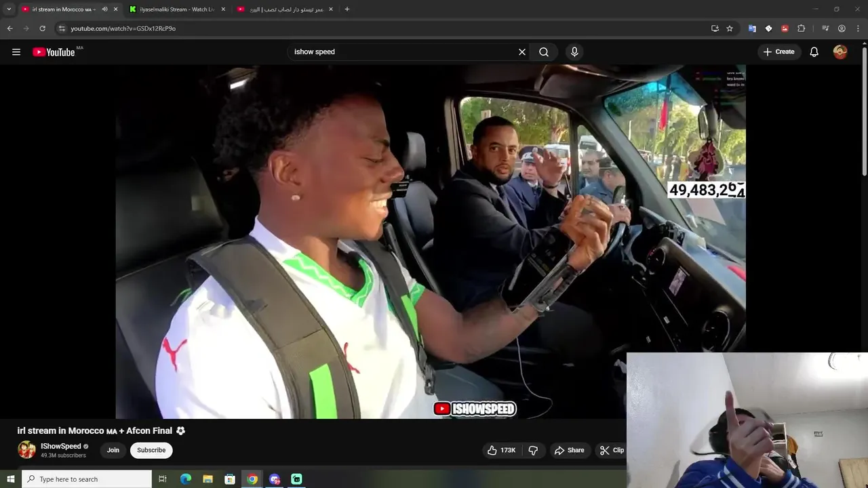Launch Microsoft Edge from the taskbar
This screenshot has height=488, width=868.
pos(186,479)
